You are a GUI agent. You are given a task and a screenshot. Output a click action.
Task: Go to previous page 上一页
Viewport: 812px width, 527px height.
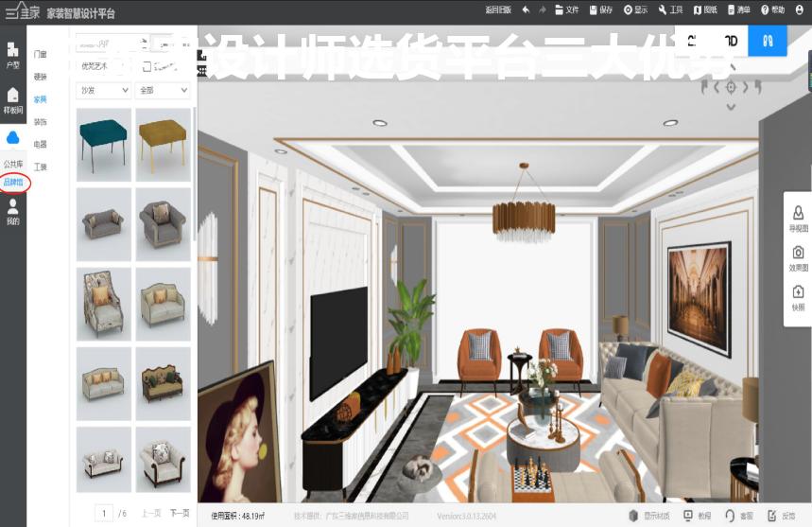point(151,514)
